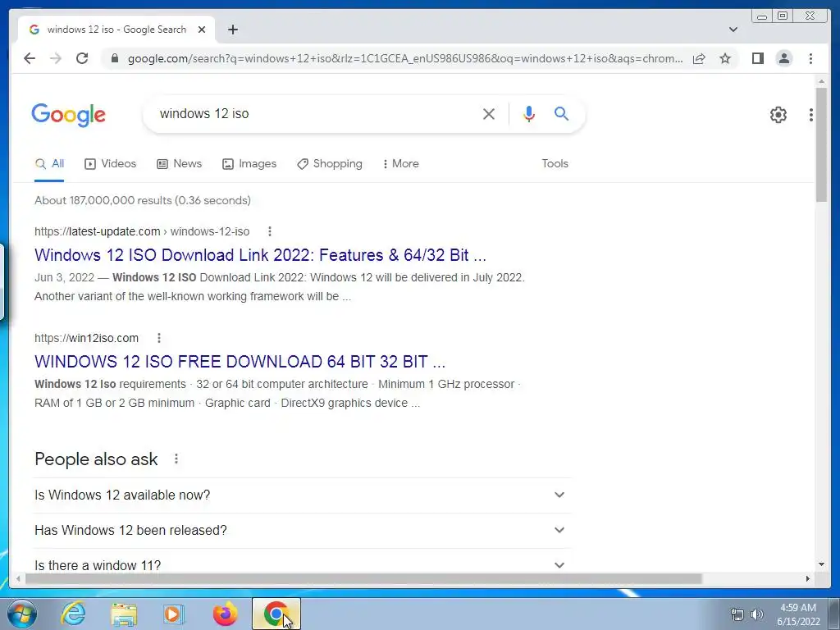Click the horizontal scrollbar left arrow
The height and width of the screenshot is (630, 840).
pos(18,578)
